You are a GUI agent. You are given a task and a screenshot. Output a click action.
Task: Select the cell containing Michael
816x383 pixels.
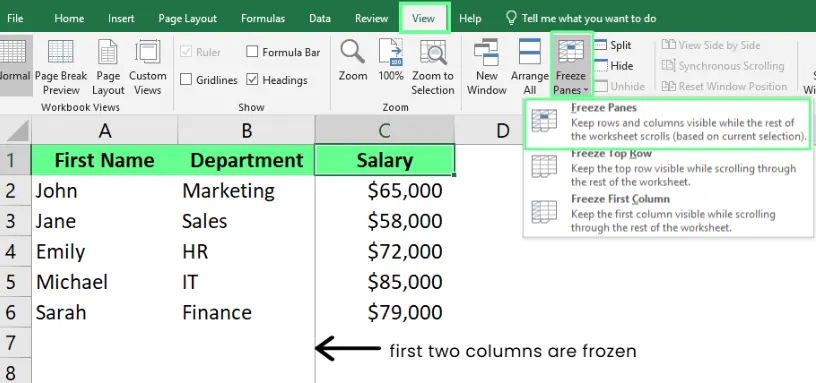coord(105,282)
